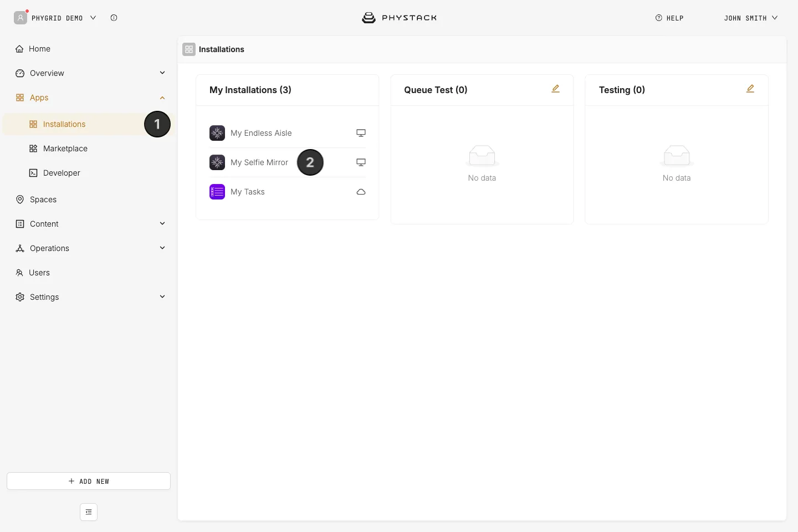Screen dimensions: 798x532
Task: Click the info icon beside Phygrid Demo
Action: coord(114,18)
